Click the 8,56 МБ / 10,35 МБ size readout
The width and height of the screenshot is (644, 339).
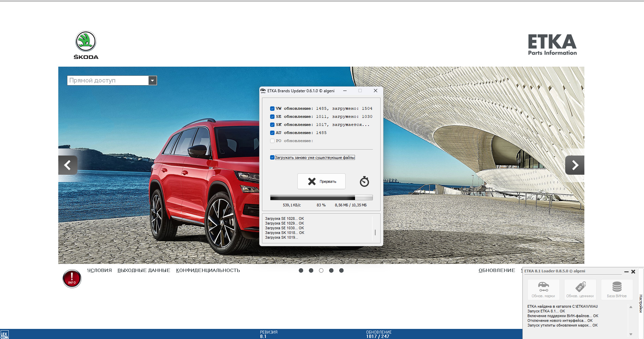coord(351,205)
